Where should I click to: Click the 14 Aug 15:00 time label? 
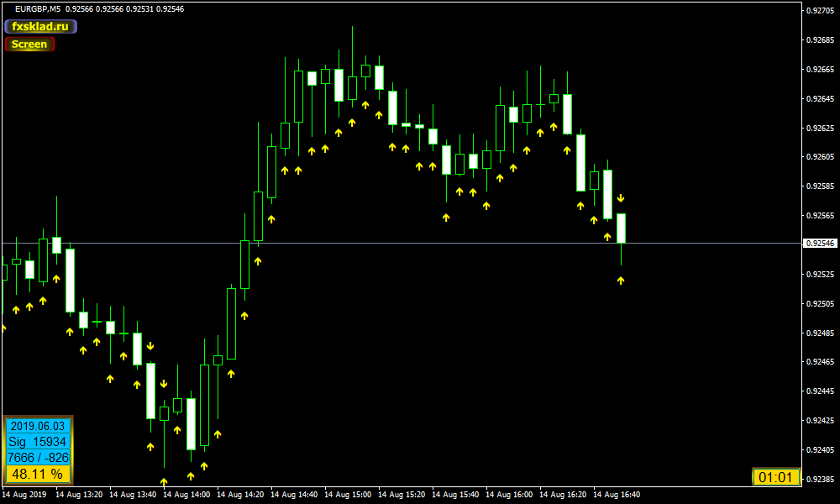[x=348, y=495]
